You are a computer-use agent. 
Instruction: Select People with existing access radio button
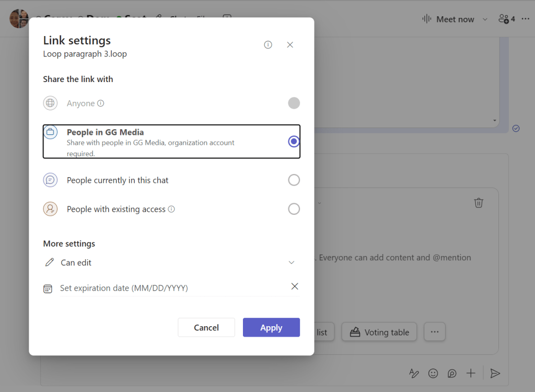coord(294,209)
